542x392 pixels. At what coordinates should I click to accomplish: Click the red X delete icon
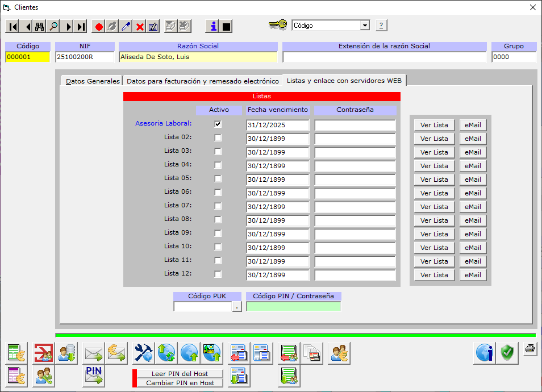140,27
